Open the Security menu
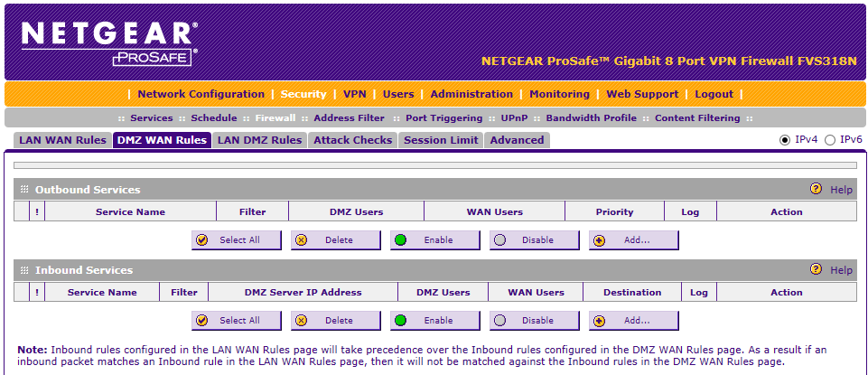This screenshot has width=868, height=375. tap(303, 94)
